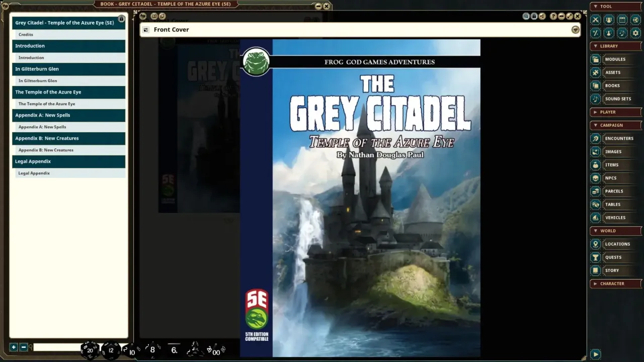
Task: Click the Sound Sets note icon
Action: pos(596,99)
